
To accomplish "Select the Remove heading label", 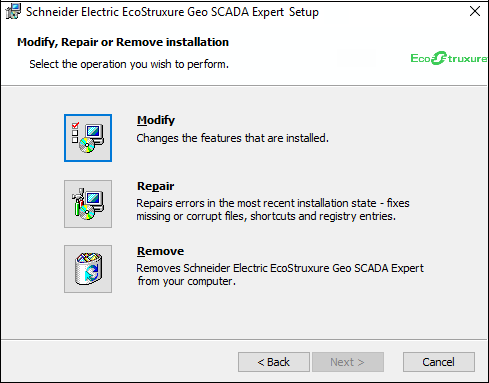I will (x=160, y=251).
